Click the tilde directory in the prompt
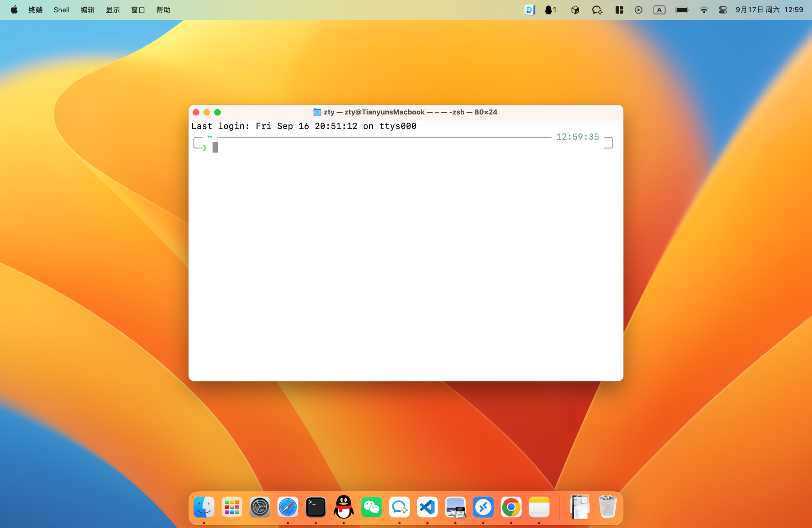812x528 pixels. click(x=210, y=137)
